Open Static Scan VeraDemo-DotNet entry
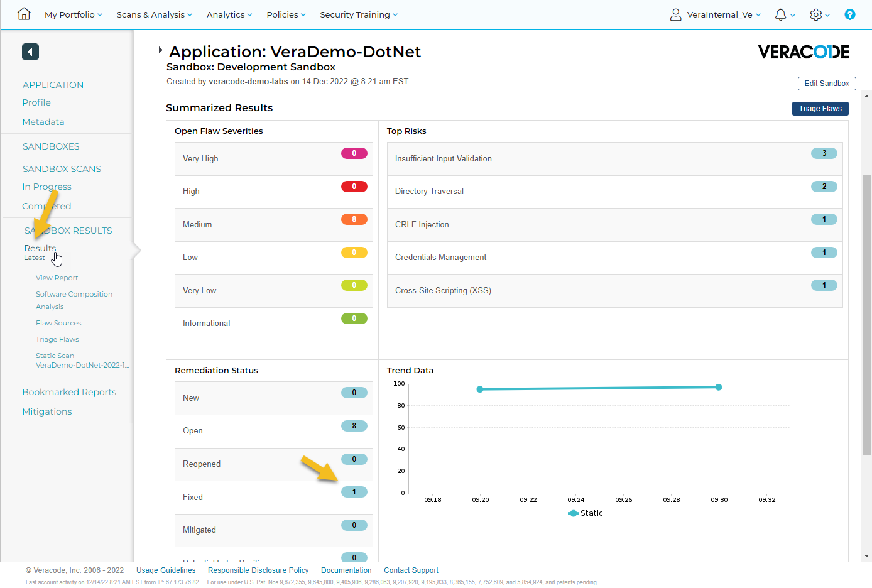872x588 pixels. pos(82,360)
